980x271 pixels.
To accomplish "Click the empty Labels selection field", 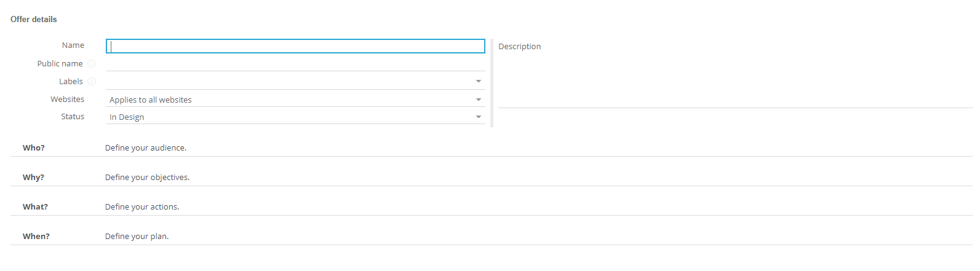I will (x=289, y=82).
